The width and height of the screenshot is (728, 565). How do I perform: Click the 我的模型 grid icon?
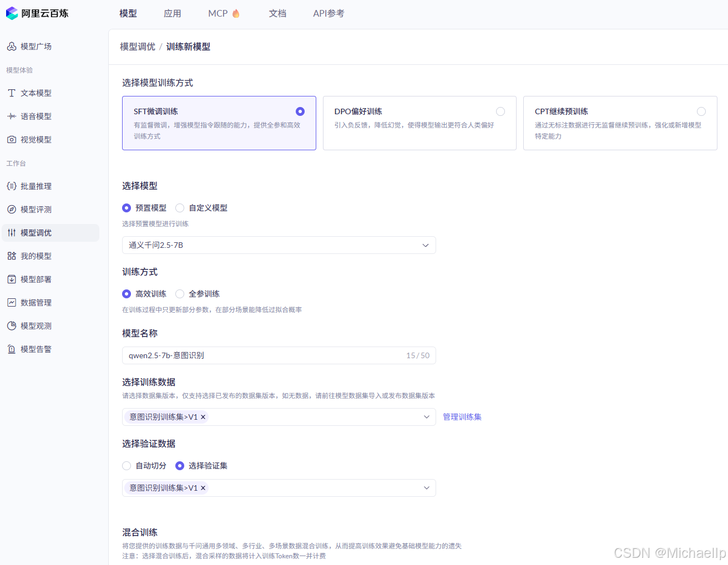tap(12, 256)
